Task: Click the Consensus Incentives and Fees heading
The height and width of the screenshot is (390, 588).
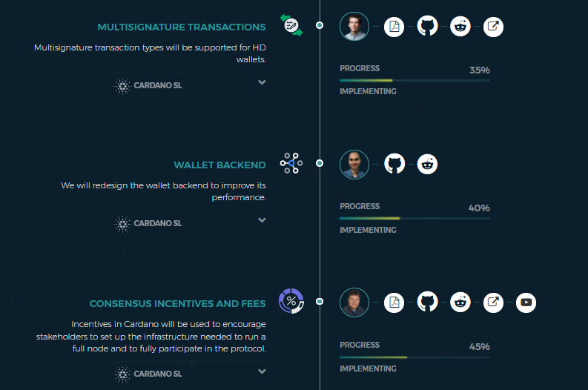Action: pos(177,304)
